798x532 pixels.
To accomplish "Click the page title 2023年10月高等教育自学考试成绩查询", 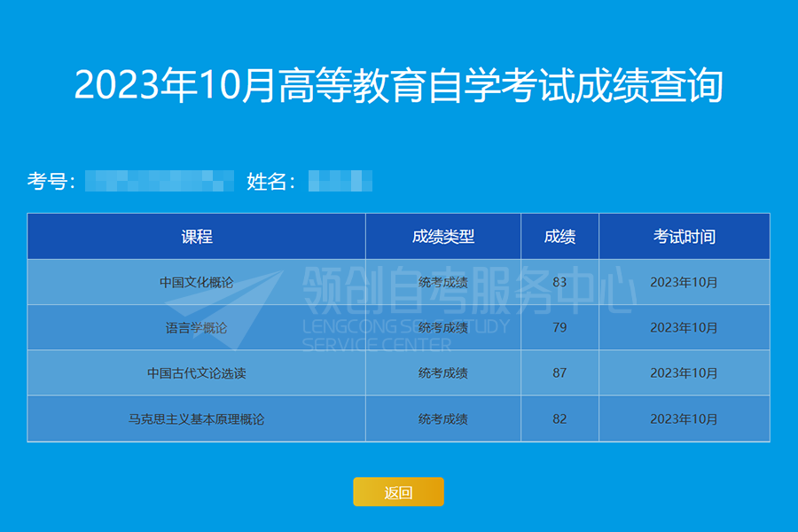I will pos(398,85).
